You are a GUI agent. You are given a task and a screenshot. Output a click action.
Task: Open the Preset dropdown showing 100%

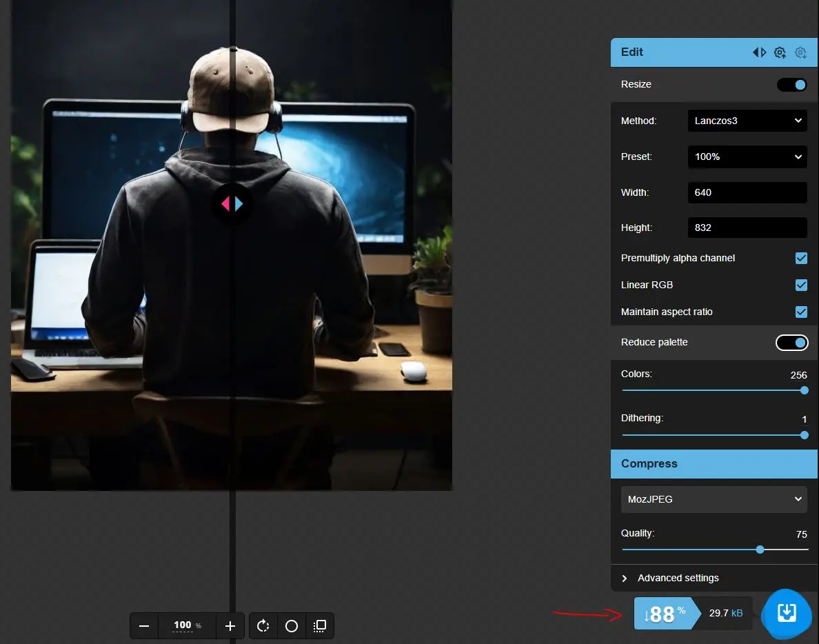click(747, 157)
